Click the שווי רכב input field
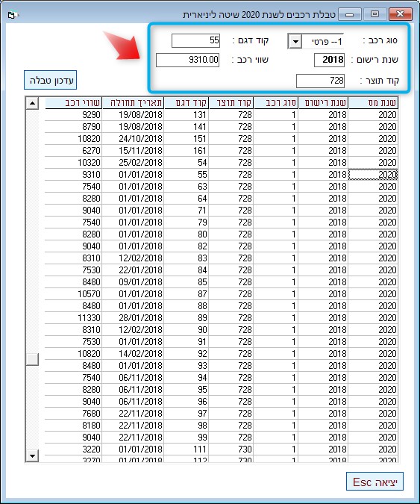 (187, 60)
